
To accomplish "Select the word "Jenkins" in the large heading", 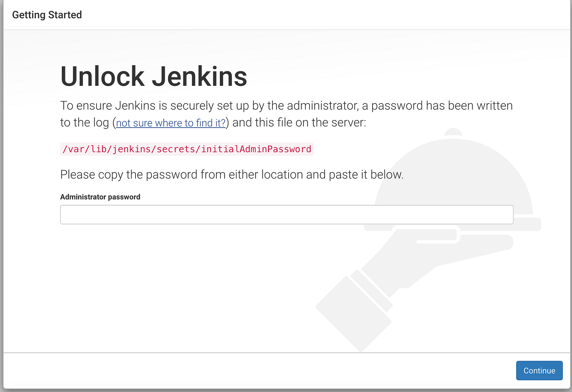I will click(202, 76).
